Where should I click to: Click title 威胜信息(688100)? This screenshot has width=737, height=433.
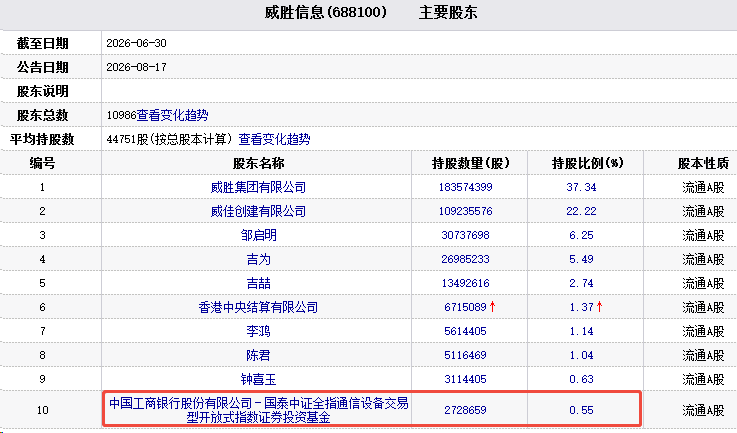click(325, 12)
